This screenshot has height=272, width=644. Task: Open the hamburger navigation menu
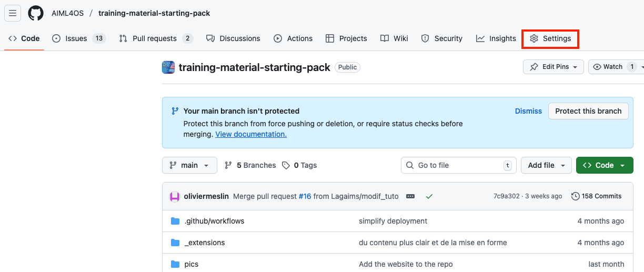point(13,13)
